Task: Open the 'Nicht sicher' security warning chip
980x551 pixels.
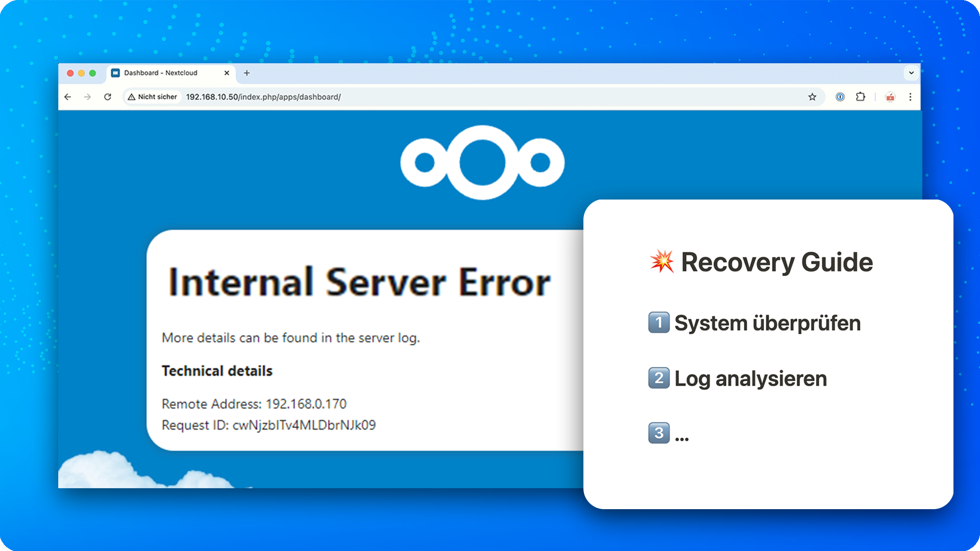Action: pos(153,97)
